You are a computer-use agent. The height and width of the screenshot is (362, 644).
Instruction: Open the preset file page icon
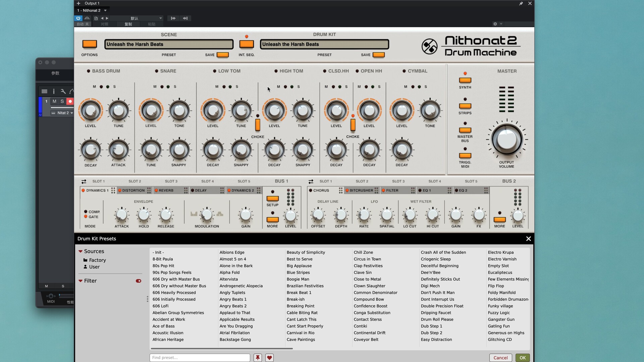[x=96, y=18]
